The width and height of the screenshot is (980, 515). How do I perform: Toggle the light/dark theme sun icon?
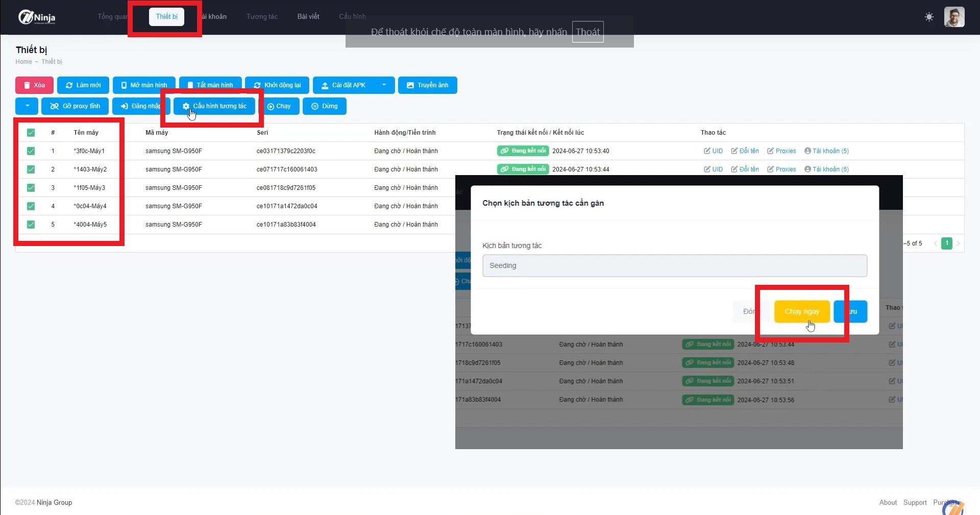(x=929, y=17)
